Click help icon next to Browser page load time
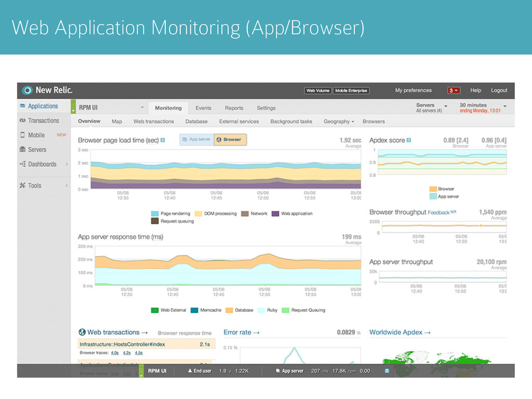This screenshot has height=399, width=532. coord(163,140)
